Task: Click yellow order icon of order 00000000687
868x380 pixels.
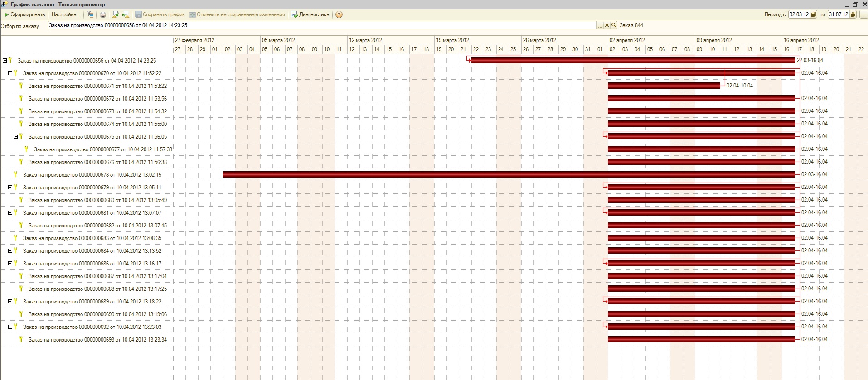Action: click(x=21, y=275)
